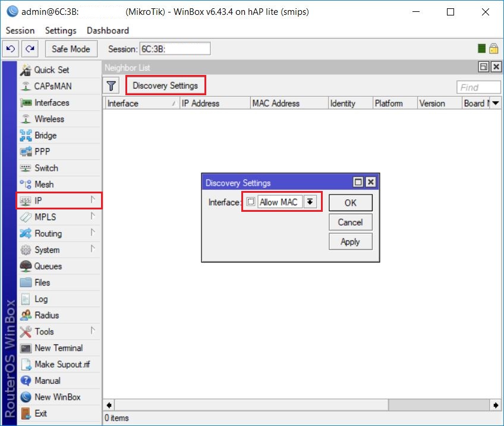Launch New Terminal

tap(58, 348)
